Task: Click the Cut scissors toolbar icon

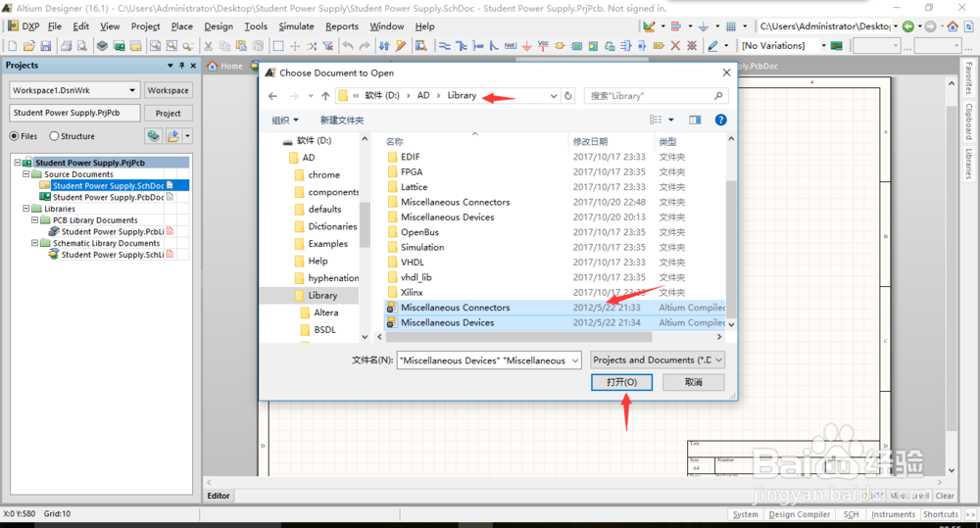Action: [x=208, y=46]
